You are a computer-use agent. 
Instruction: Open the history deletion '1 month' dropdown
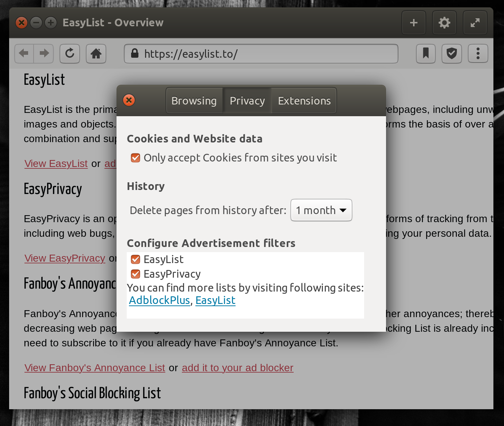pos(321,210)
